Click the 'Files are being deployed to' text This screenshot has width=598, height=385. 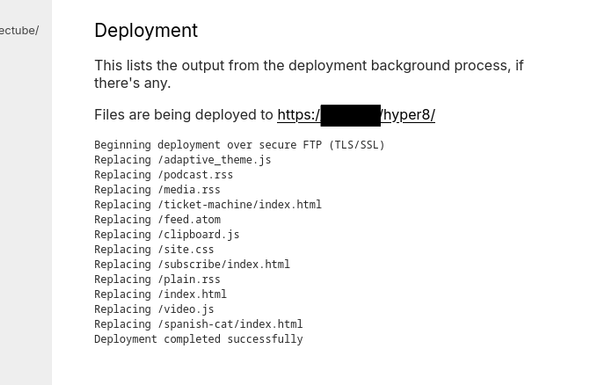pyautogui.click(x=184, y=115)
